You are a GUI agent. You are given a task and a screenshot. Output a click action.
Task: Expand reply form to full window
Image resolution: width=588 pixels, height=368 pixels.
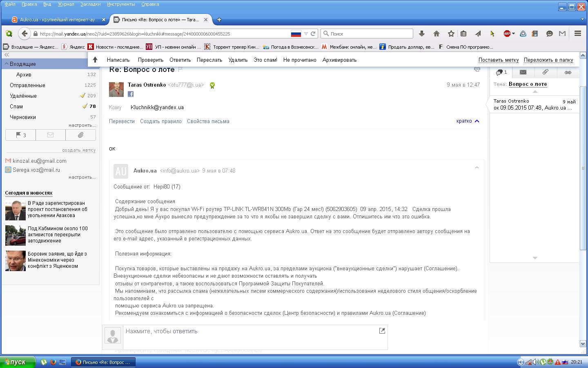(x=382, y=331)
